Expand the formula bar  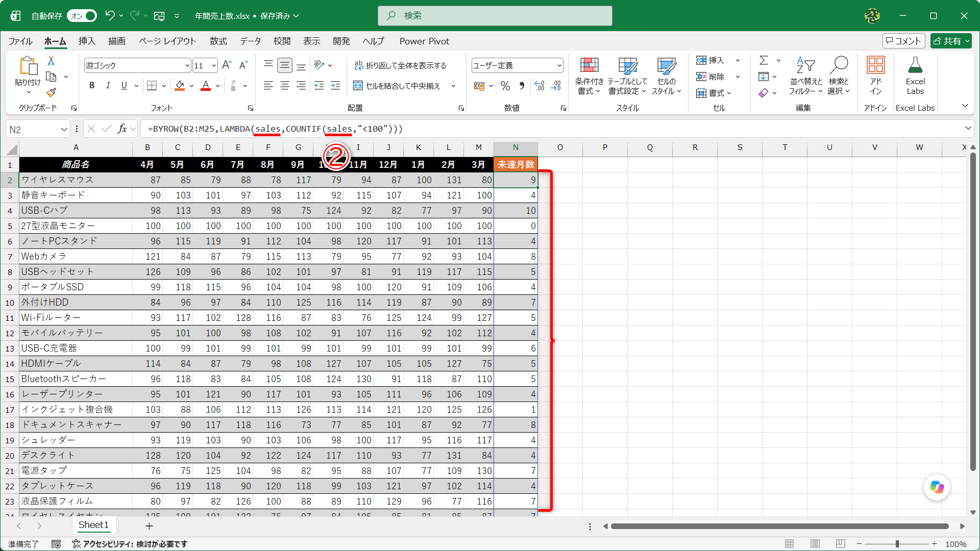[968, 129]
